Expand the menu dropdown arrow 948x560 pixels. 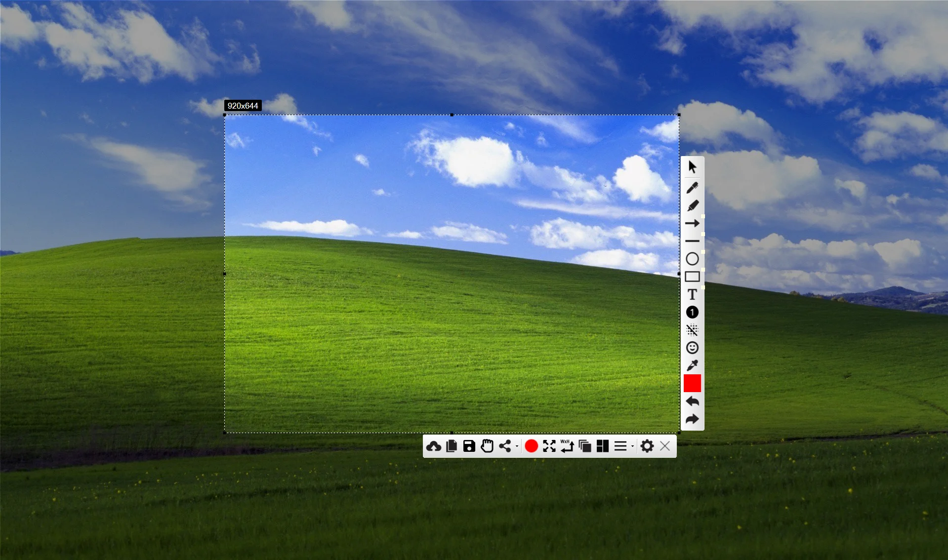pos(632,446)
